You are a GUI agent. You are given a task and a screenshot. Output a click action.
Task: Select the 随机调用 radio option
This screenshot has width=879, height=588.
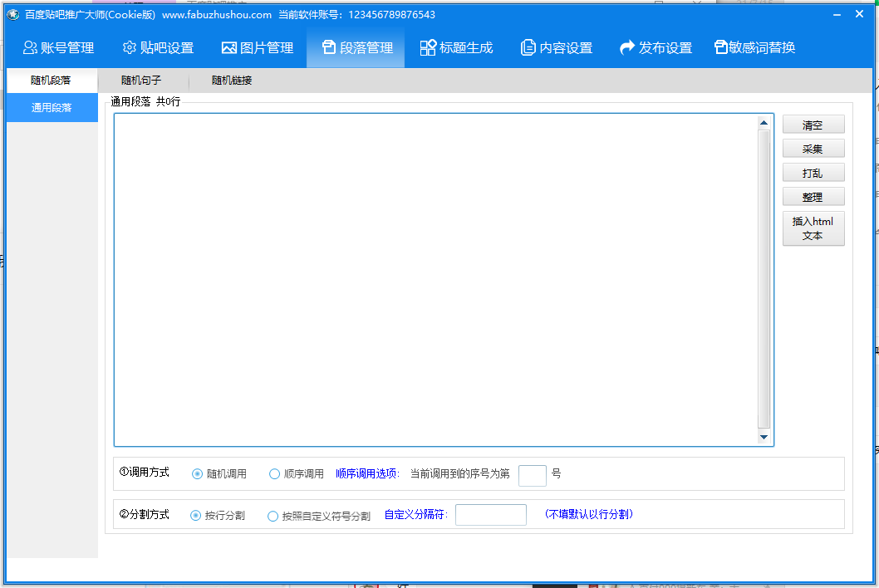tap(198, 474)
